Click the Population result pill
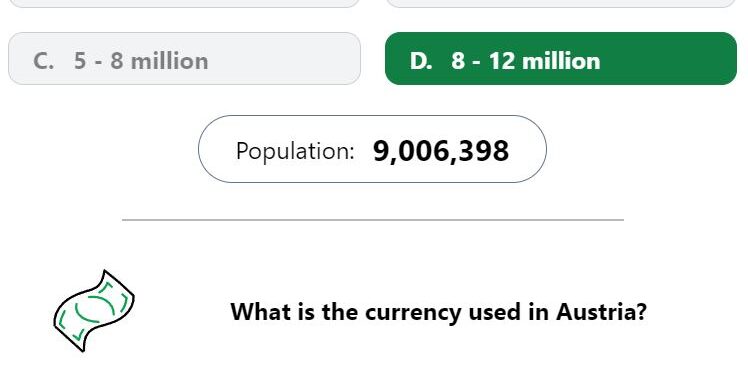This screenshot has width=748, height=375. click(x=372, y=149)
